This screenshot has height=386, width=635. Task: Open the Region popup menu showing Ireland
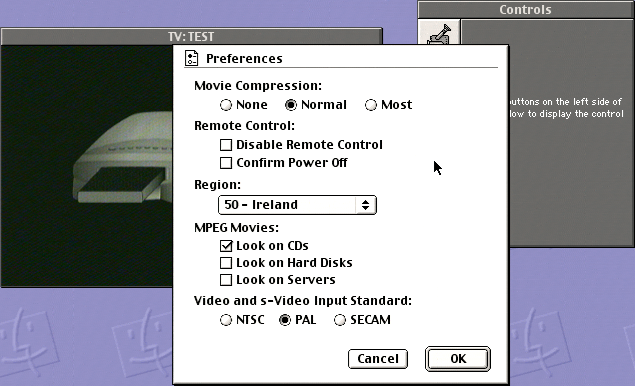tap(297, 205)
